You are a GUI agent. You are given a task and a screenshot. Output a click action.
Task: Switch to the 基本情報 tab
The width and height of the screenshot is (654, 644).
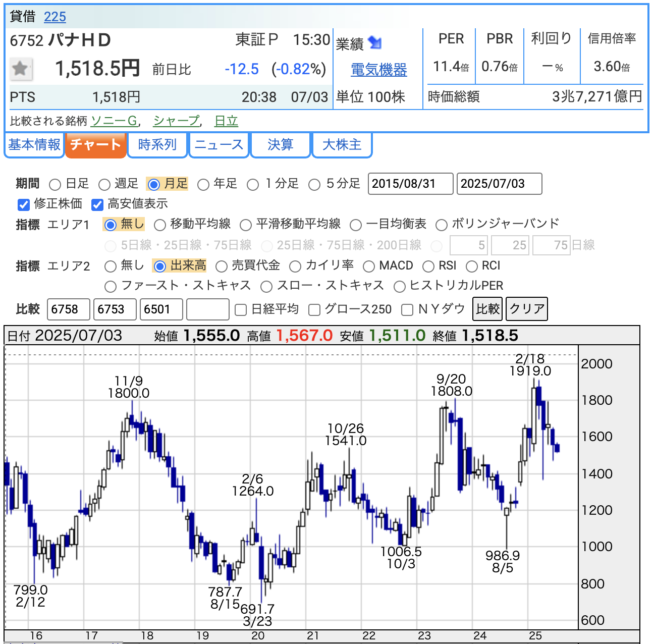[34, 145]
